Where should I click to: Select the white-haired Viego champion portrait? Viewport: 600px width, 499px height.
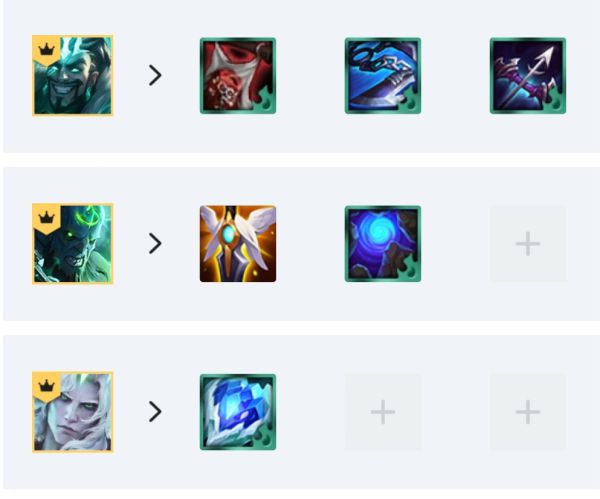tap(72, 412)
